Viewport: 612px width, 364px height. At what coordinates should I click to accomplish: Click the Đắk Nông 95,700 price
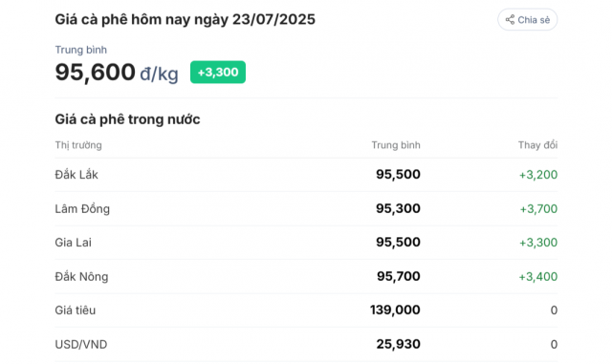[399, 276]
